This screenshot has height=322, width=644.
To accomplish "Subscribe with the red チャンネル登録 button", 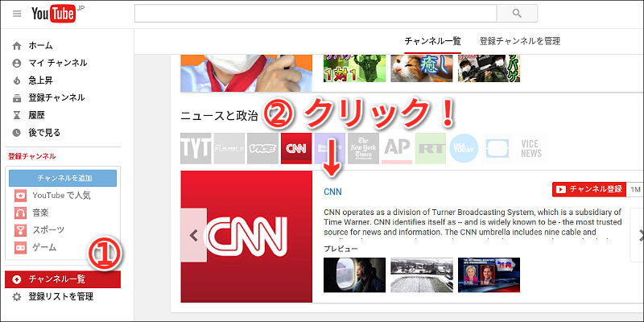I will point(589,189).
